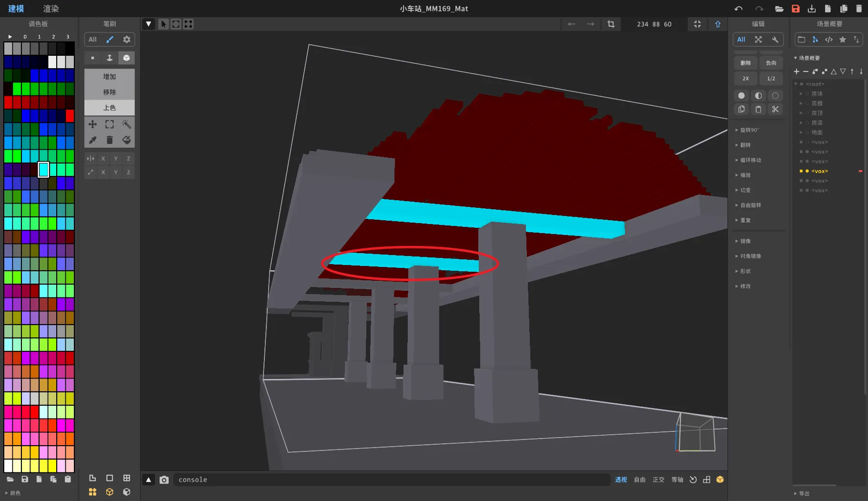868x501 pixels.
Task: Click the undo arrow in top bar
Action: tap(738, 9)
